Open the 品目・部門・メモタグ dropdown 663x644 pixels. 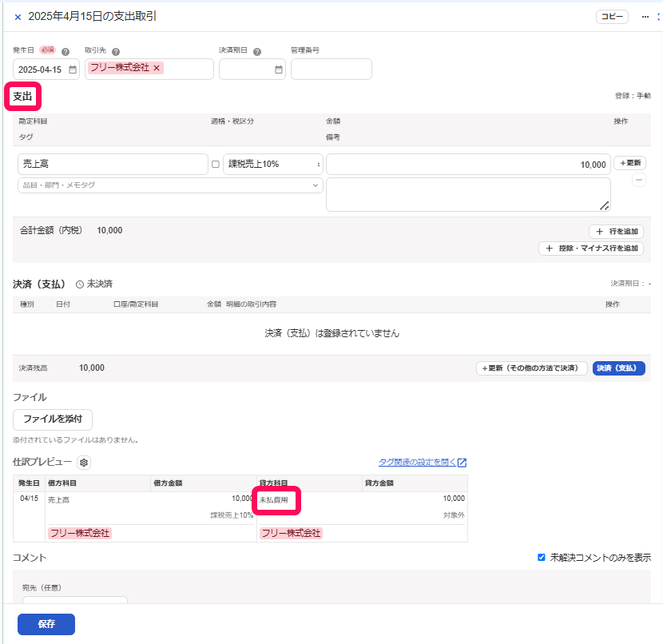(x=170, y=185)
